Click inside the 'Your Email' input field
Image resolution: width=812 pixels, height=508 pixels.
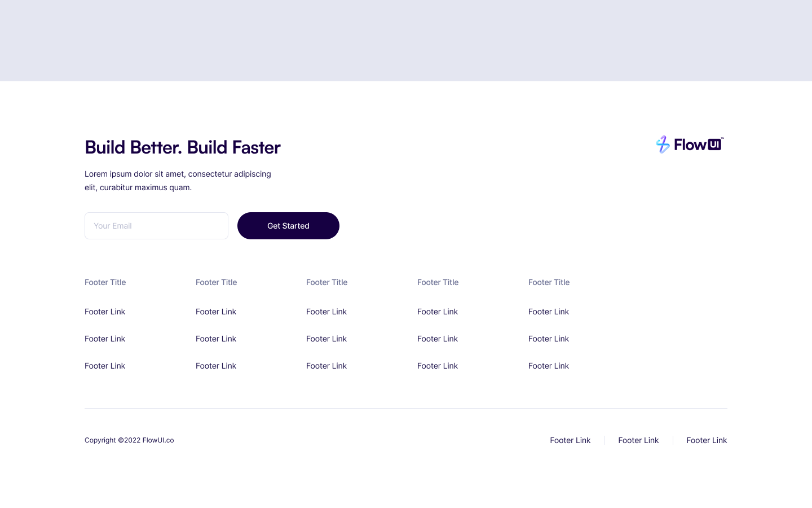click(x=156, y=226)
